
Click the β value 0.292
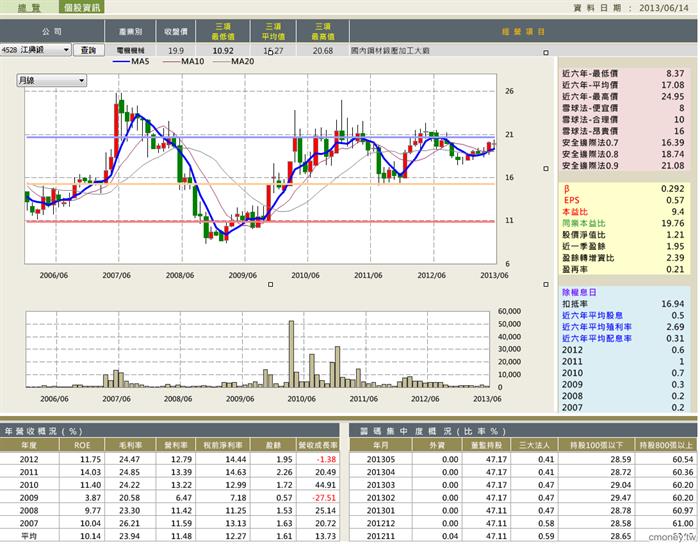tap(672, 189)
